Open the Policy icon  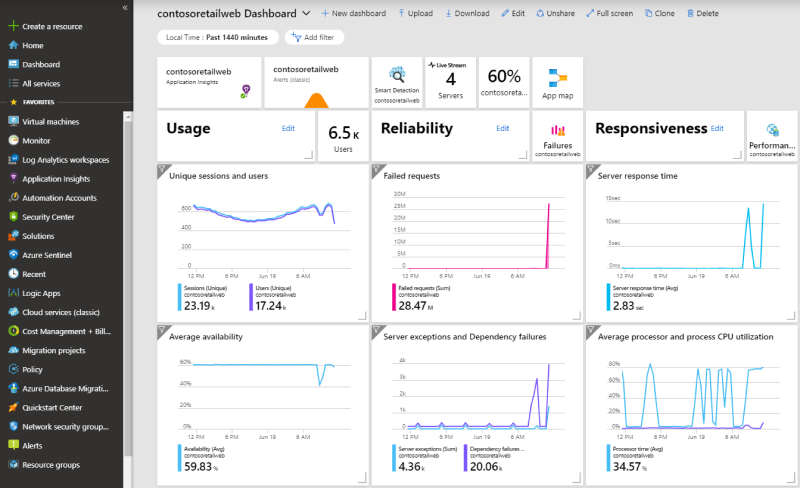click(x=13, y=369)
